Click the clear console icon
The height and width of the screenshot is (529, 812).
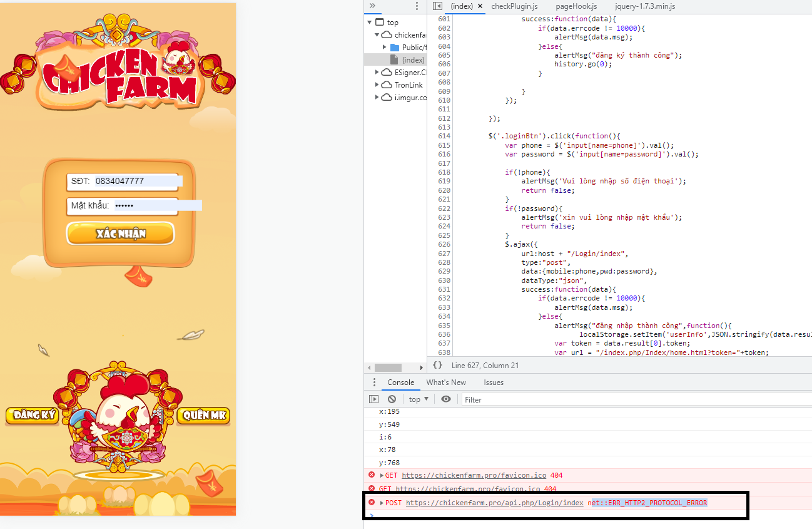coord(392,399)
